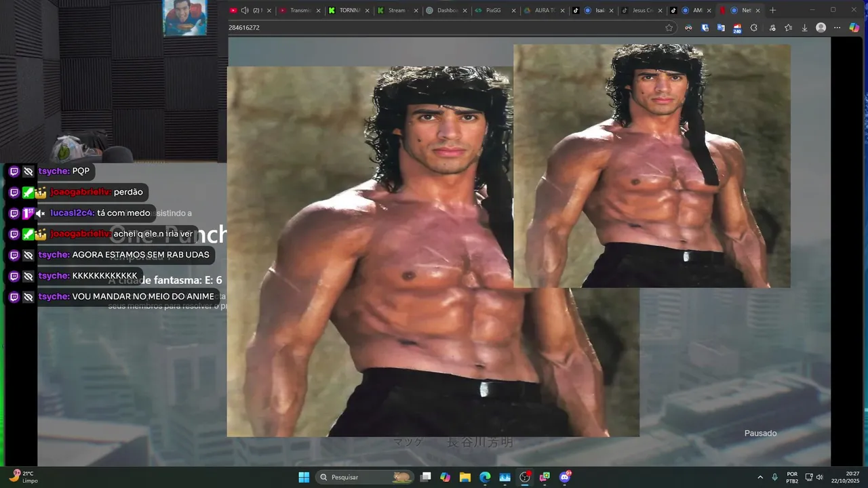
Task: Click message 'AGORA ESTAMOS SEM RAB UDAS'
Action: point(140,255)
